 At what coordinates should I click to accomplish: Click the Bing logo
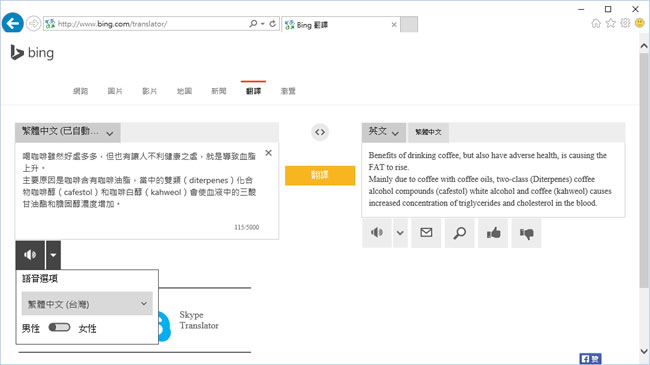pyautogui.click(x=32, y=53)
